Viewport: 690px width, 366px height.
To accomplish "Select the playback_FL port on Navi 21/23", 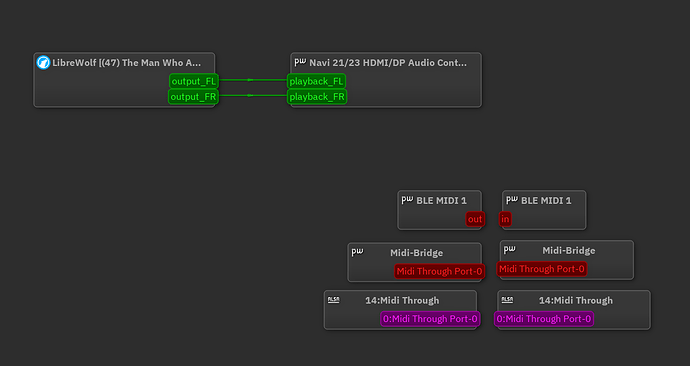I will click(316, 81).
